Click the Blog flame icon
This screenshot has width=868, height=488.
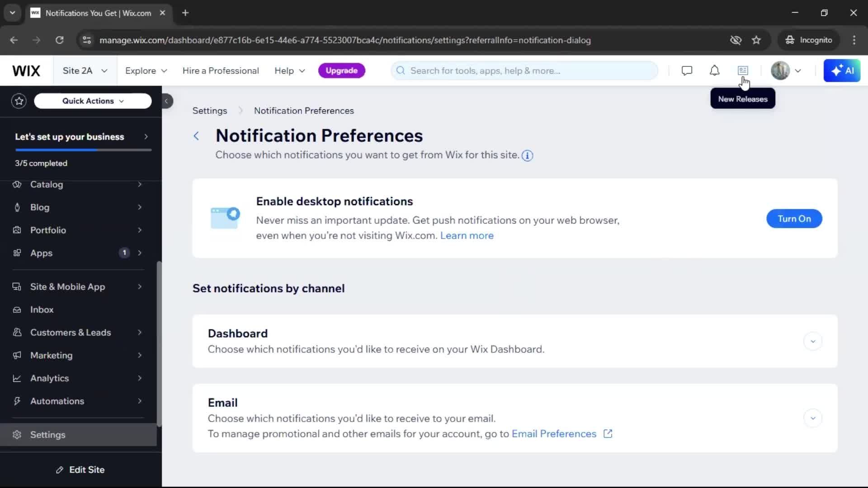point(17,207)
